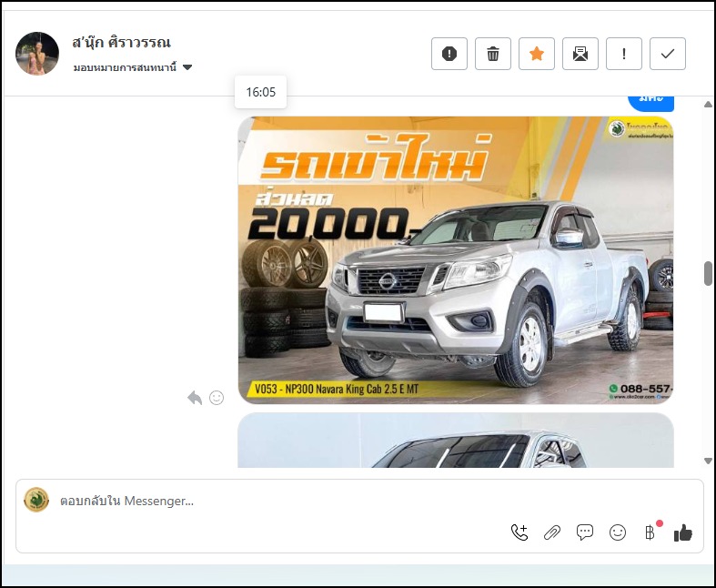Attach a file with the paperclip icon
The height and width of the screenshot is (588, 716).
point(552,532)
